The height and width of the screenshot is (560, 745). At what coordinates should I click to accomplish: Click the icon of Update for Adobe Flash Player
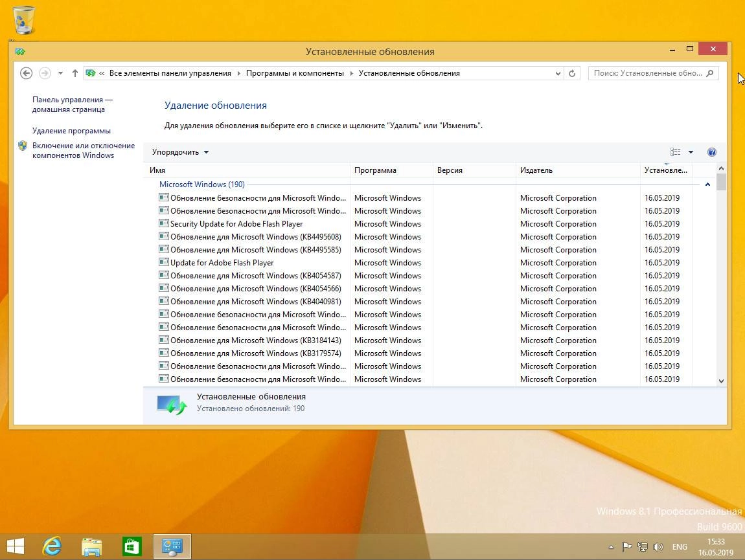click(x=164, y=262)
